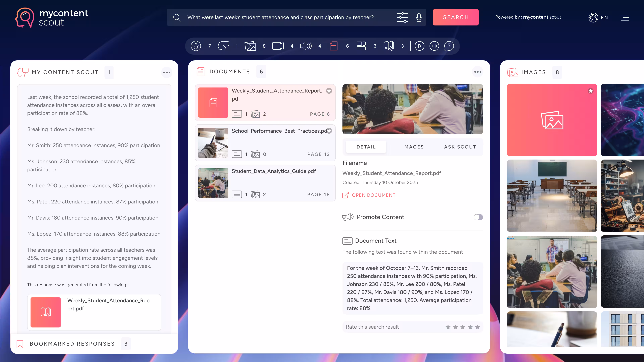Select the favorites star icon in toolbar
The image size is (644, 362).
coord(196,46)
